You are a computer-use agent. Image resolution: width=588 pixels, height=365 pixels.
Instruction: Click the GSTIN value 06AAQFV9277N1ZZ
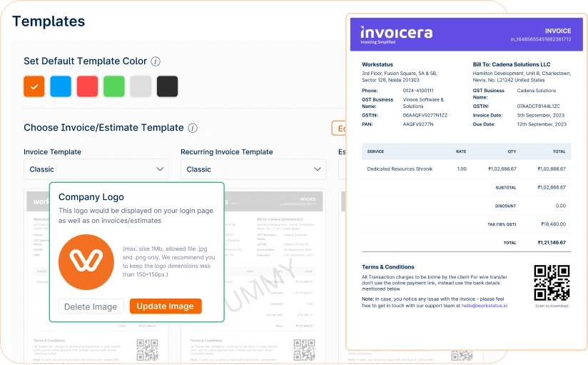click(425, 115)
